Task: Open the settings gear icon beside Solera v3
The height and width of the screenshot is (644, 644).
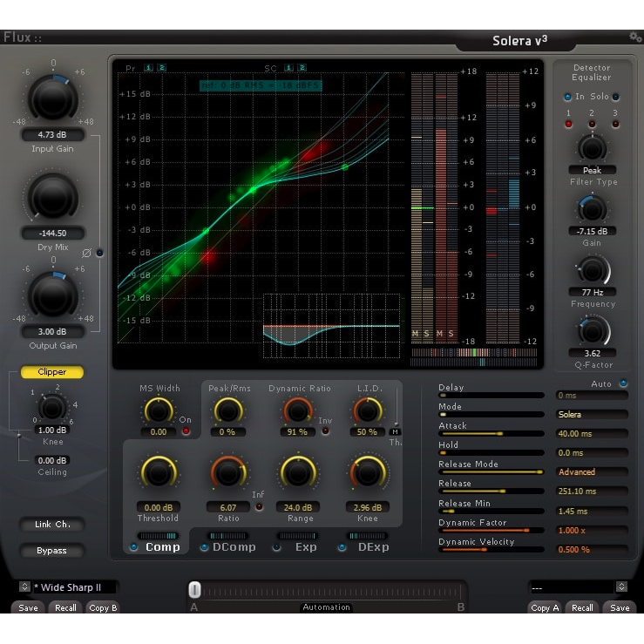Action: coord(635,37)
